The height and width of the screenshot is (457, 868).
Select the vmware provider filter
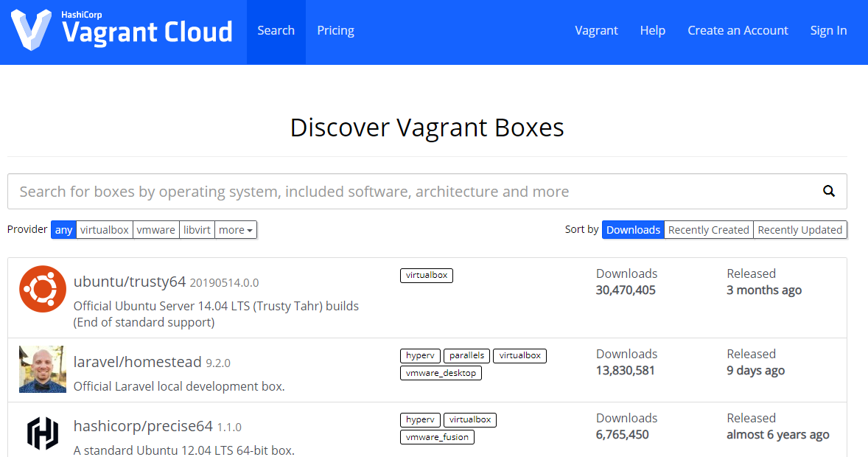tap(156, 229)
